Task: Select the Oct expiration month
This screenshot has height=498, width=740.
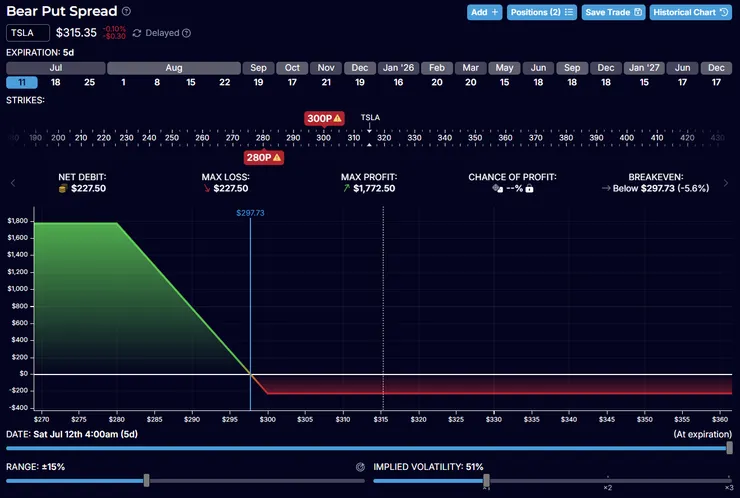Action: [292, 68]
